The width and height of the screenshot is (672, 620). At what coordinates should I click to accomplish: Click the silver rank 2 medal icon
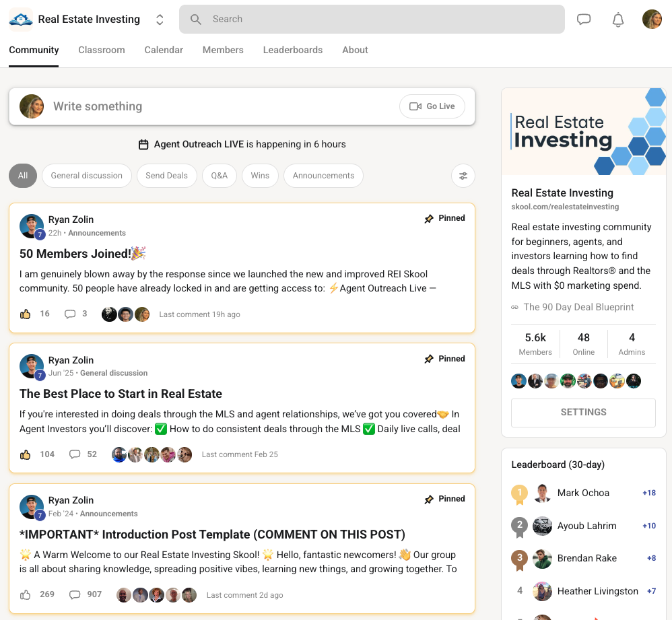click(x=519, y=527)
